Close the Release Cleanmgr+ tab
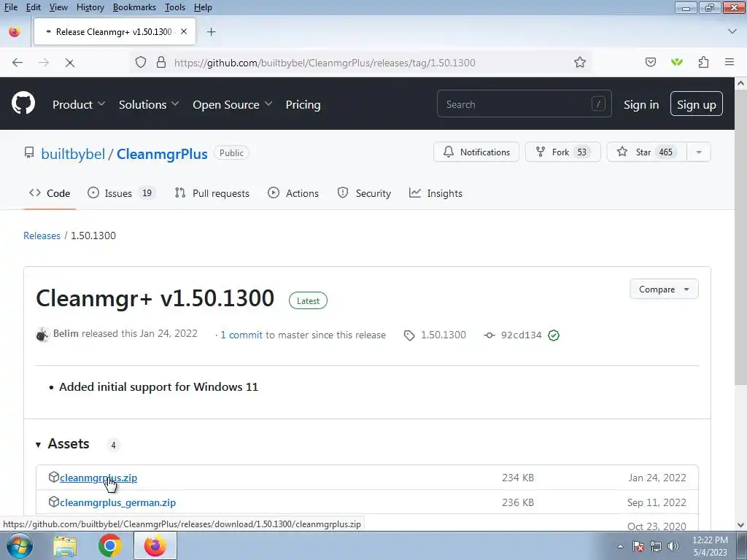The height and width of the screenshot is (560, 747). pyautogui.click(x=184, y=31)
